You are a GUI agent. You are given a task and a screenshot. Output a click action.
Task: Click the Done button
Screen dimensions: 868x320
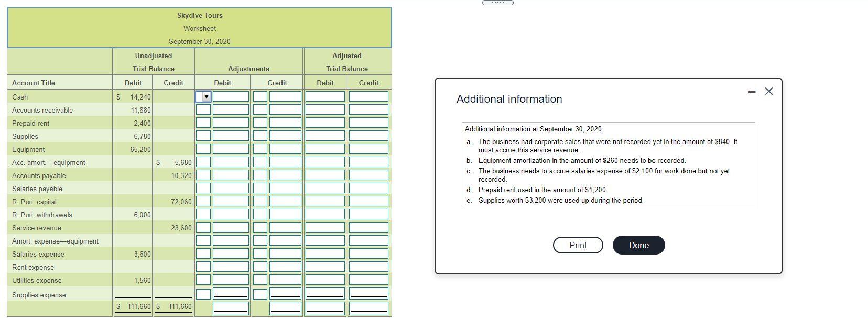[x=638, y=245]
